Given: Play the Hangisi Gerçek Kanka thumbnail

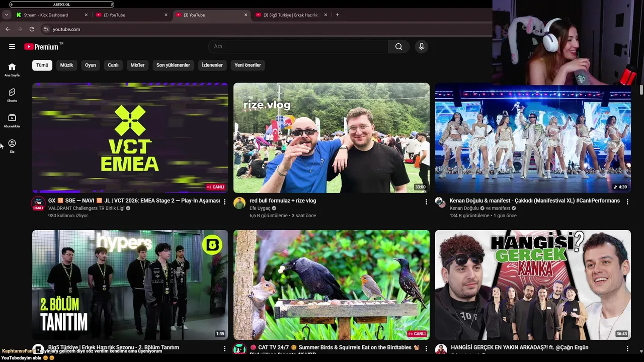Looking at the screenshot, I should 533,285.
